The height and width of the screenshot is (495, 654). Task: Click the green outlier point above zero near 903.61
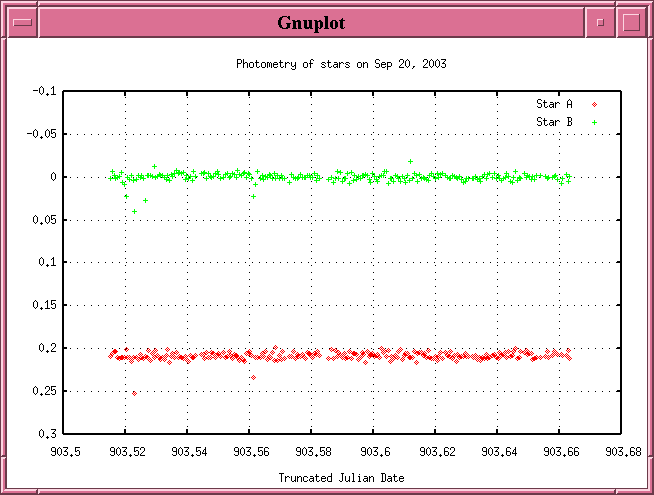pos(410,161)
